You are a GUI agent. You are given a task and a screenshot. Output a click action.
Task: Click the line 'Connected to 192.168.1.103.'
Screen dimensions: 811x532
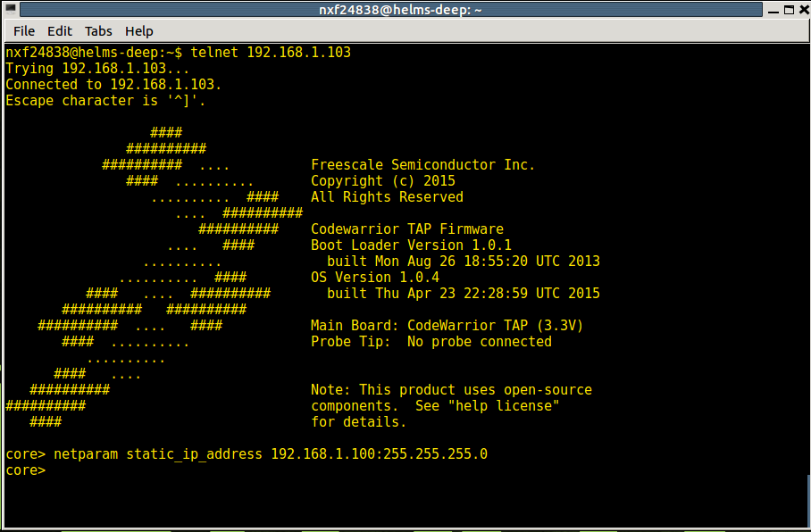pos(113,84)
